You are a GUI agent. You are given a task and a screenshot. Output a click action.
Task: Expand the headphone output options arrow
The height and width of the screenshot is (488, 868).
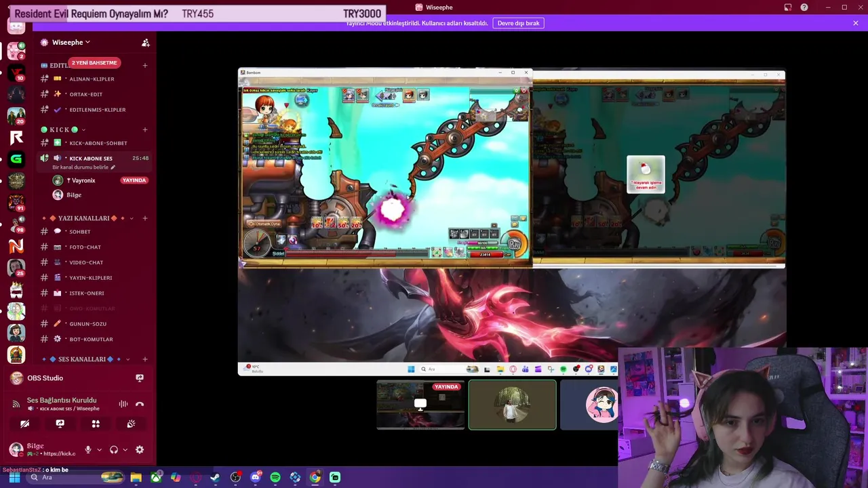pyautogui.click(x=125, y=449)
